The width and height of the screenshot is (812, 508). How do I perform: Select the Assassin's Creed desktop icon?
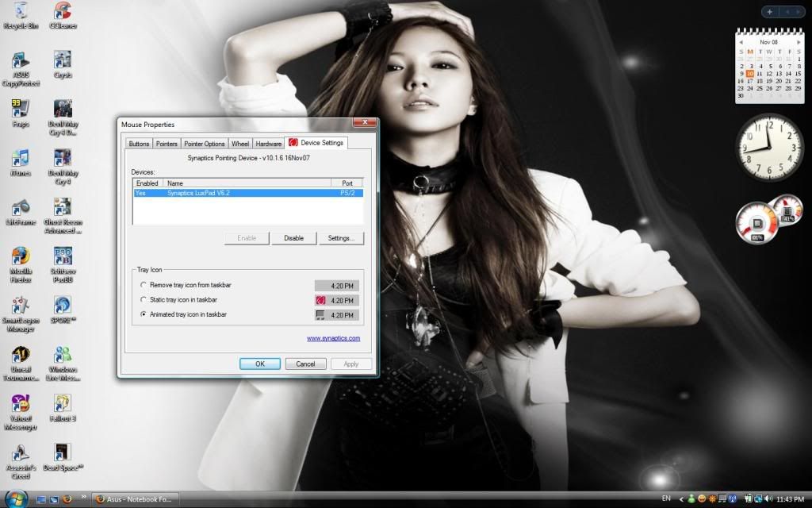[21, 461]
